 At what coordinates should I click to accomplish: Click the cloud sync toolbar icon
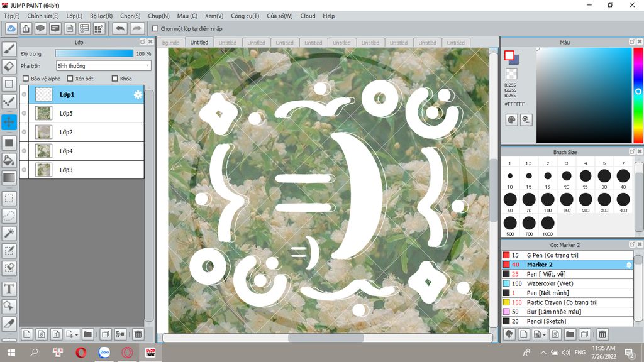[11, 28]
